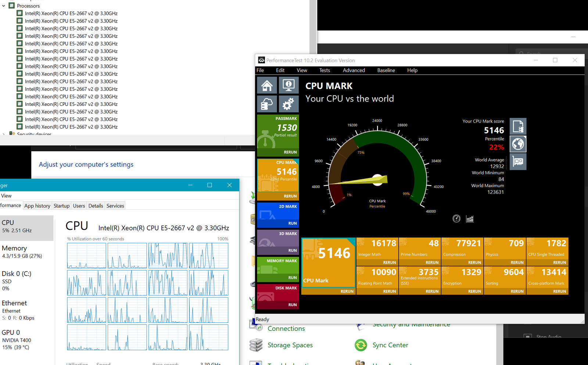Open Edit menu in PerformanceTest
This screenshot has height=365, width=588.
[x=280, y=70]
